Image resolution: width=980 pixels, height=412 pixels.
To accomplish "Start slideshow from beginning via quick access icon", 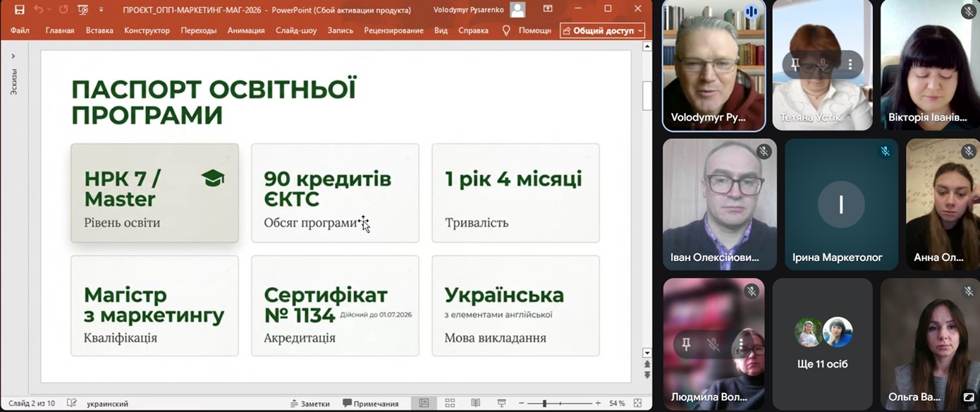I will tap(83, 10).
